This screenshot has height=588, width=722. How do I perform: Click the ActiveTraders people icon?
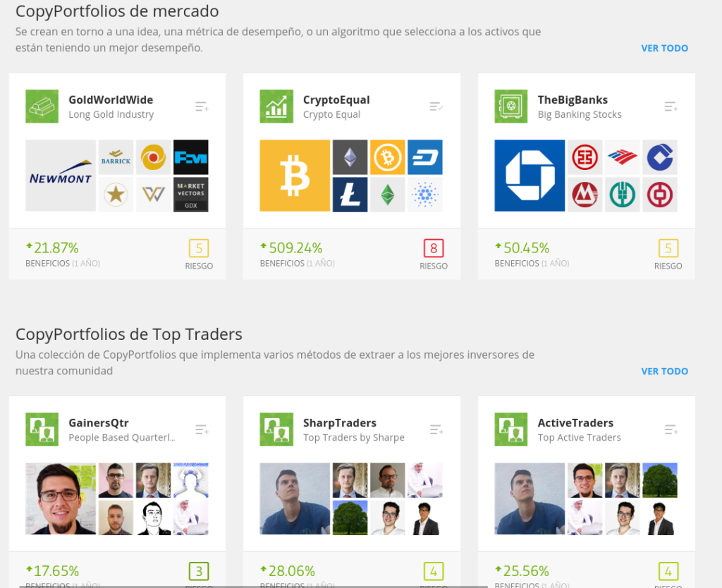tap(511, 429)
